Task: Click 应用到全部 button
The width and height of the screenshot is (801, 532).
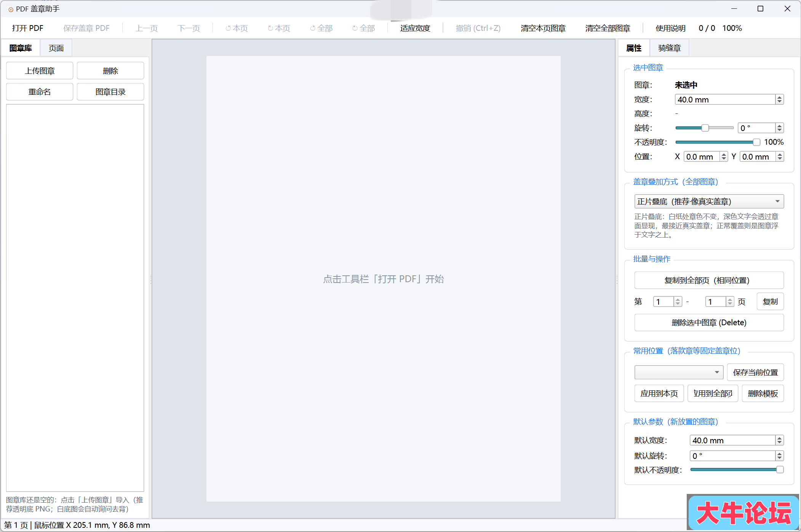Action: coord(713,393)
